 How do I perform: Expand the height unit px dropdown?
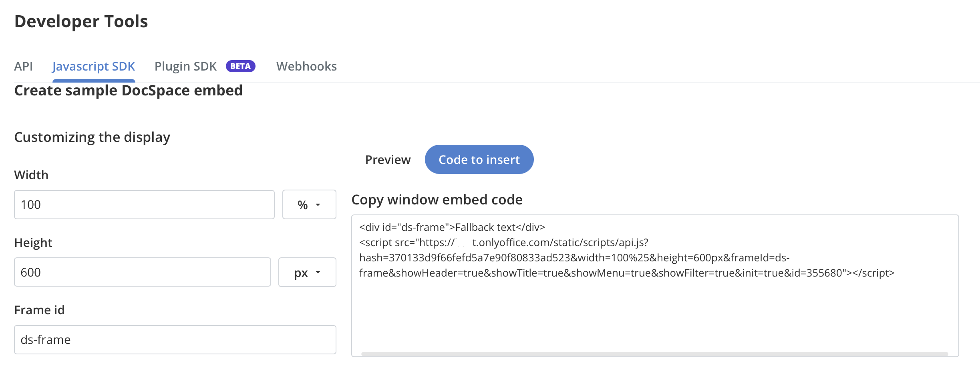pos(307,272)
